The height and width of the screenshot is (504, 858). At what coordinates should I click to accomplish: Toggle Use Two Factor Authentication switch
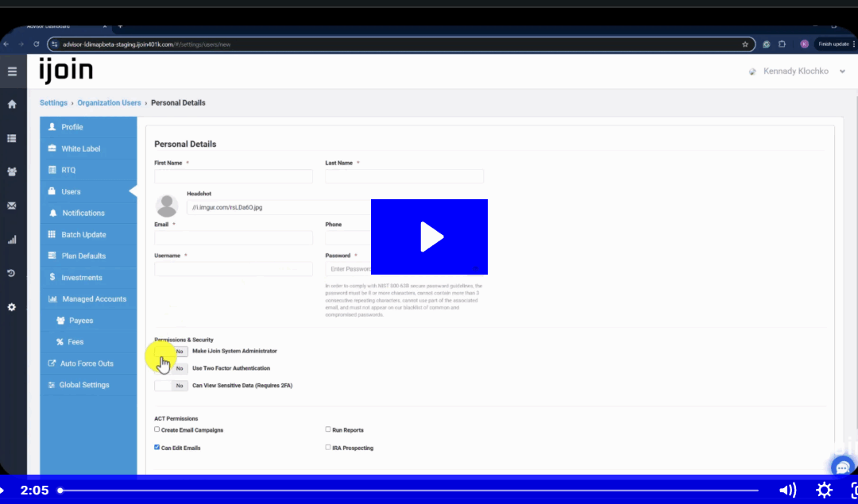(x=171, y=368)
